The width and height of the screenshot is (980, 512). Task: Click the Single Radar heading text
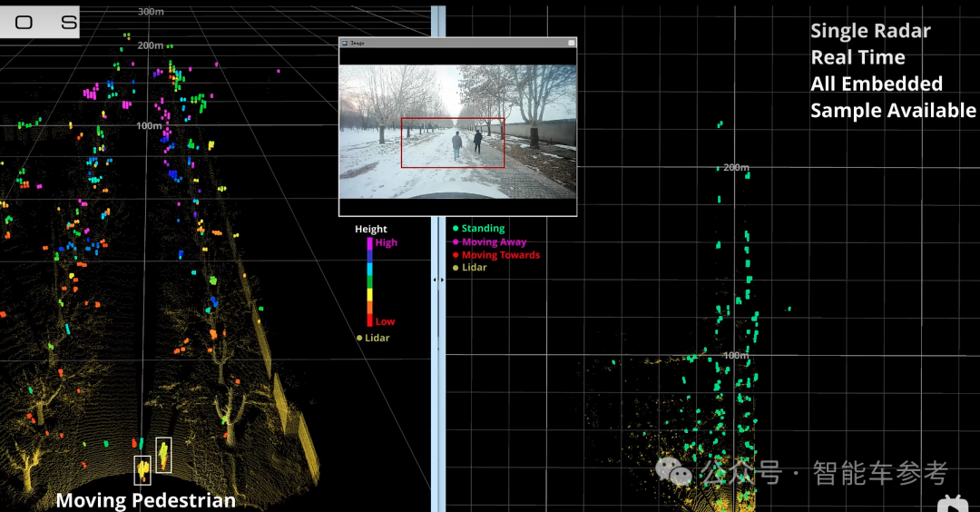pyautogui.click(x=870, y=31)
